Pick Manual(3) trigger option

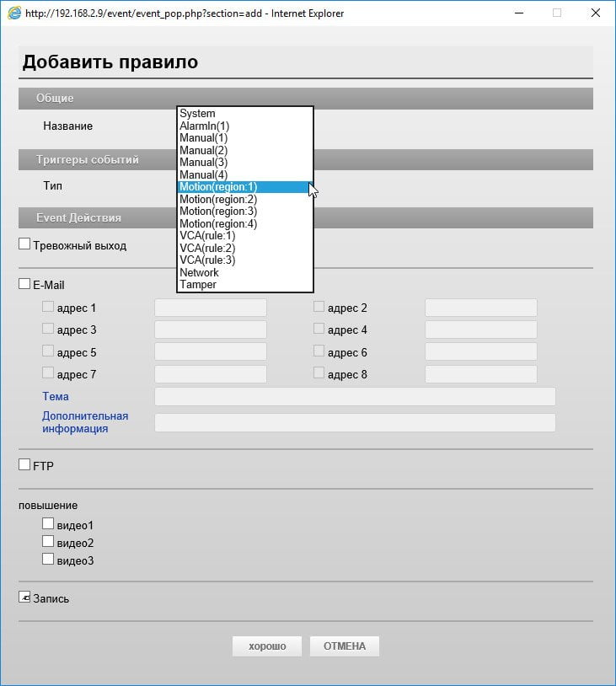(245, 163)
